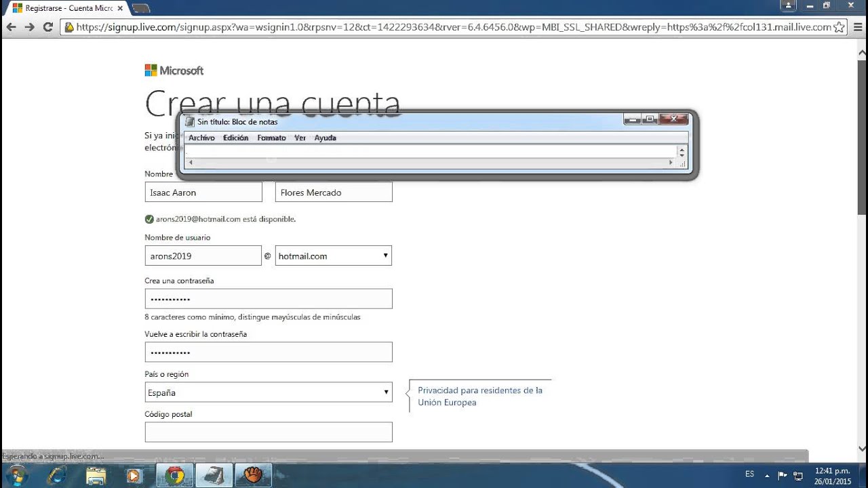This screenshot has height=488, width=868.
Task: Click the 'arons2019@hotmail.com está disponible' message
Action: (x=226, y=219)
